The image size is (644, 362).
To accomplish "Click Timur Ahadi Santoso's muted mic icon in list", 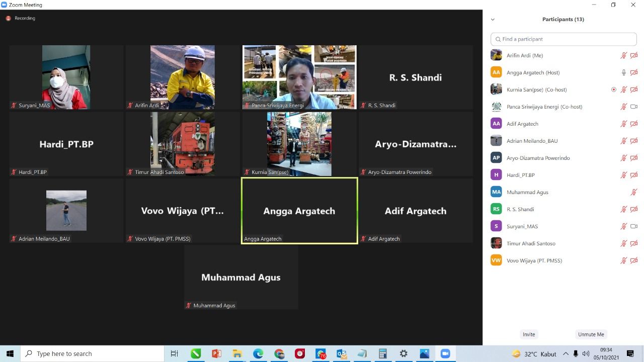I will [x=624, y=243].
